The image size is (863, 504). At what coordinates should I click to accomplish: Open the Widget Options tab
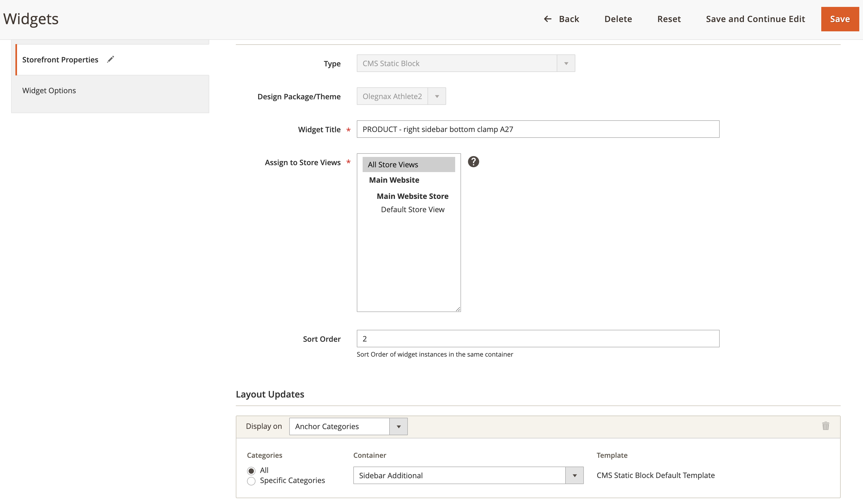(x=49, y=90)
